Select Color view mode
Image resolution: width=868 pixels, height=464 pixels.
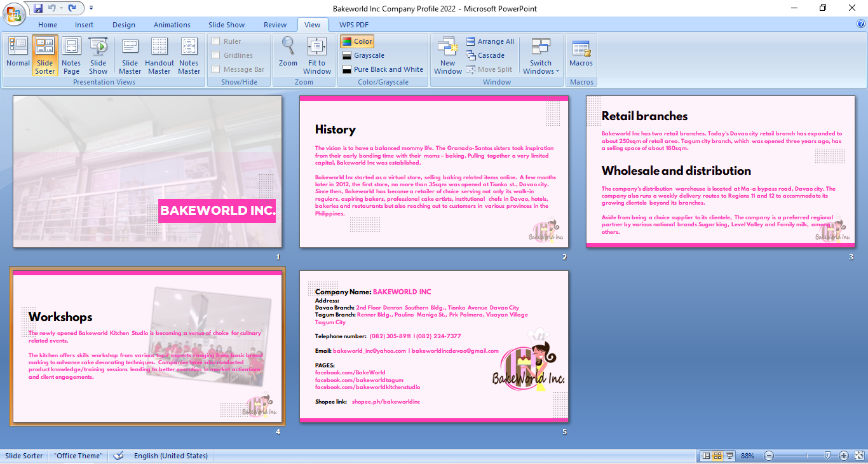(356, 41)
